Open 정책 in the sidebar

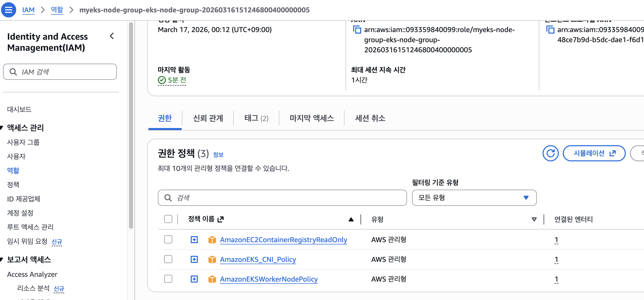(13, 185)
